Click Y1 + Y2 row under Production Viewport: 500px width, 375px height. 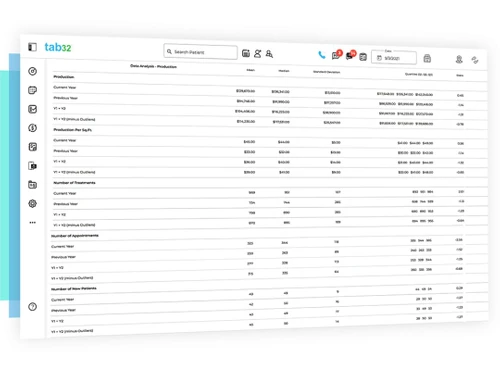pos(59,108)
